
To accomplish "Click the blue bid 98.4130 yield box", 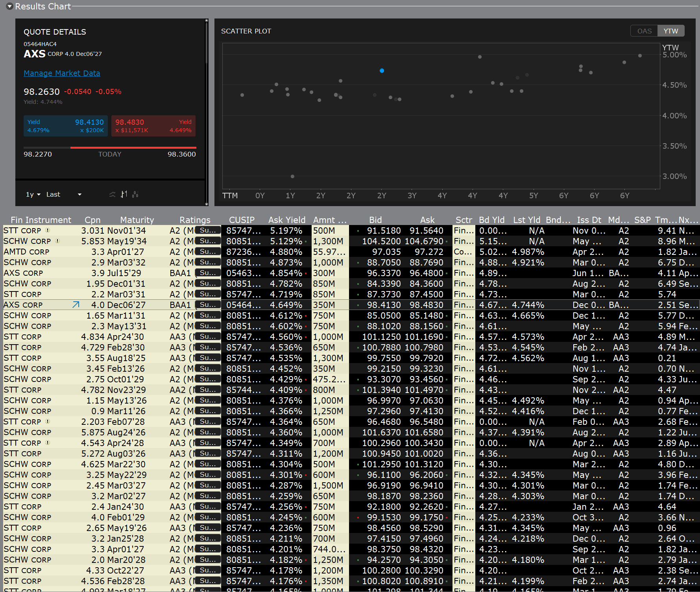I will click(x=65, y=126).
